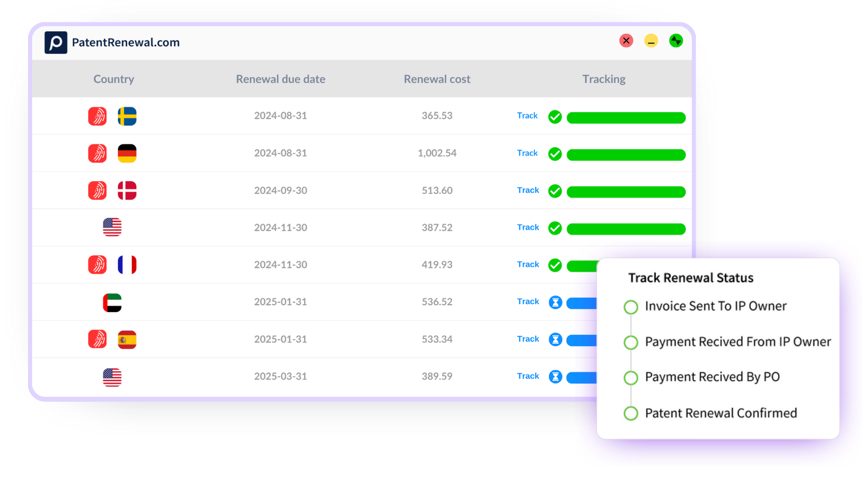Switch to the Tracking column header

(604, 79)
